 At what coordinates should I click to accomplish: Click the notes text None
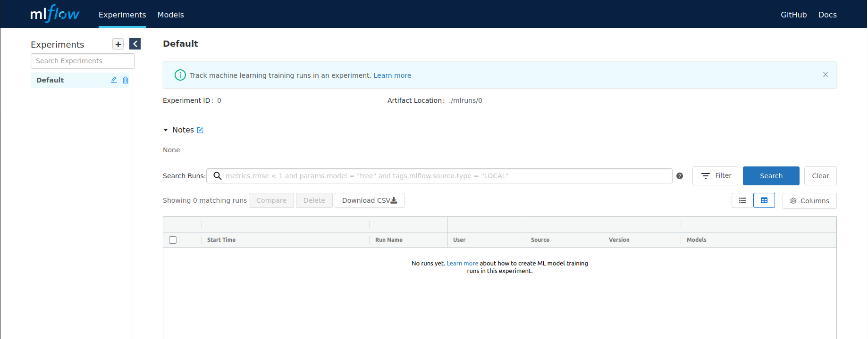(171, 150)
